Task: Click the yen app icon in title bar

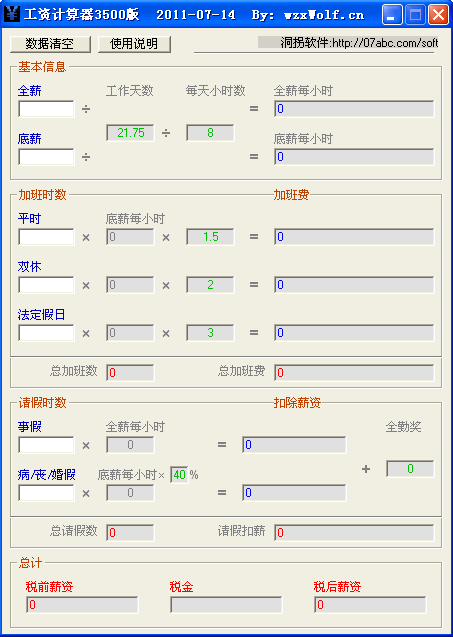Action: [12, 15]
